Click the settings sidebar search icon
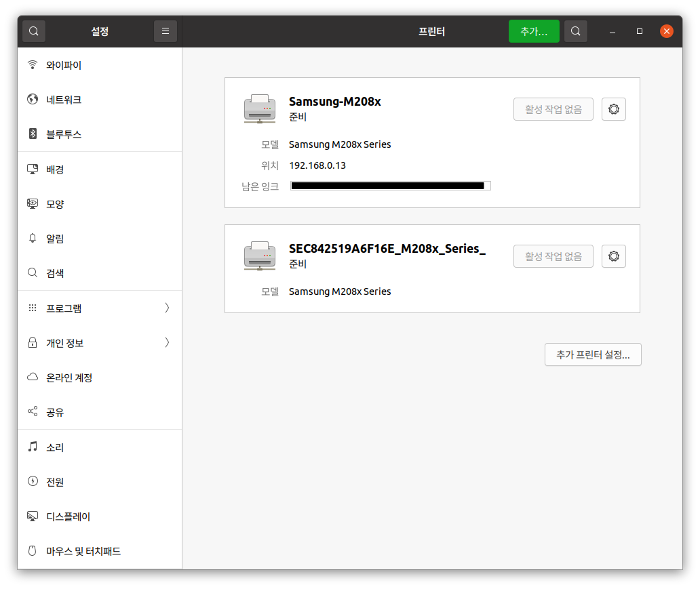 coord(34,31)
